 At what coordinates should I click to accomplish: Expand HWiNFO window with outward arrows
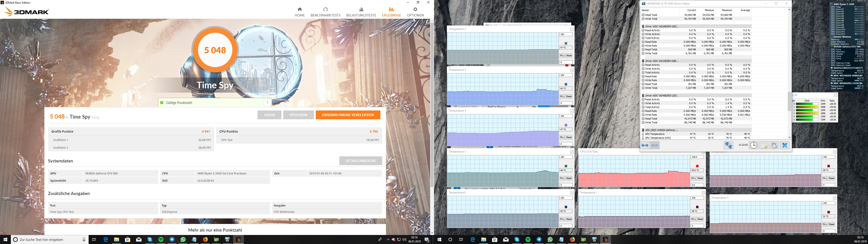coord(645,145)
